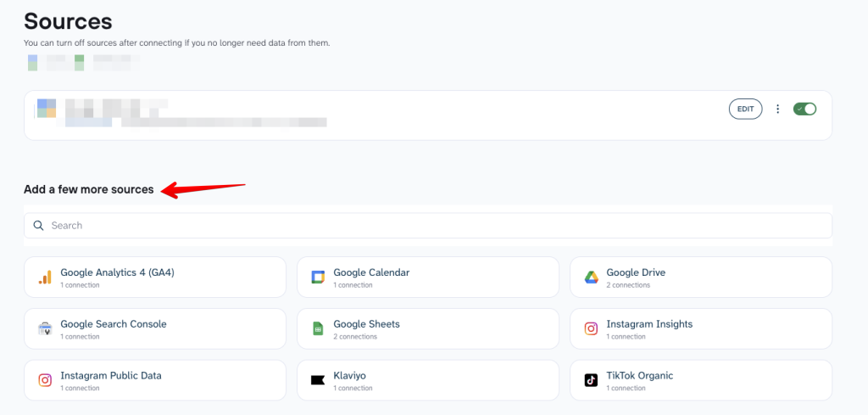Add the Google Analytics 4 (GA4) source
868x415 pixels.
coord(155,277)
